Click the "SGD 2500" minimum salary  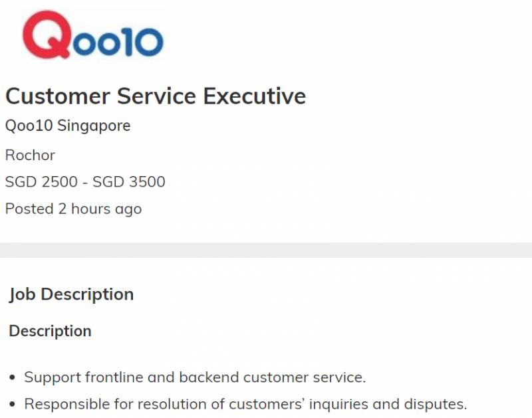[41, 181]
